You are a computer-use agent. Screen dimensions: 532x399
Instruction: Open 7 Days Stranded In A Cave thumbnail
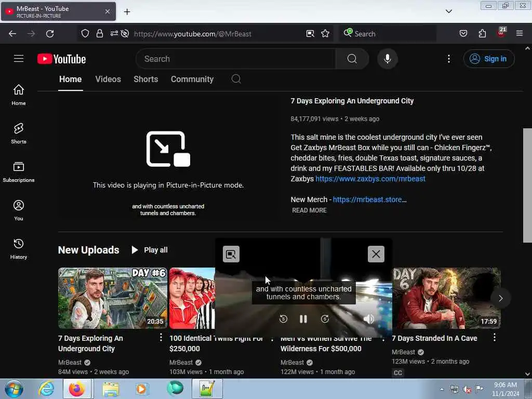click(x=446, y=298)
